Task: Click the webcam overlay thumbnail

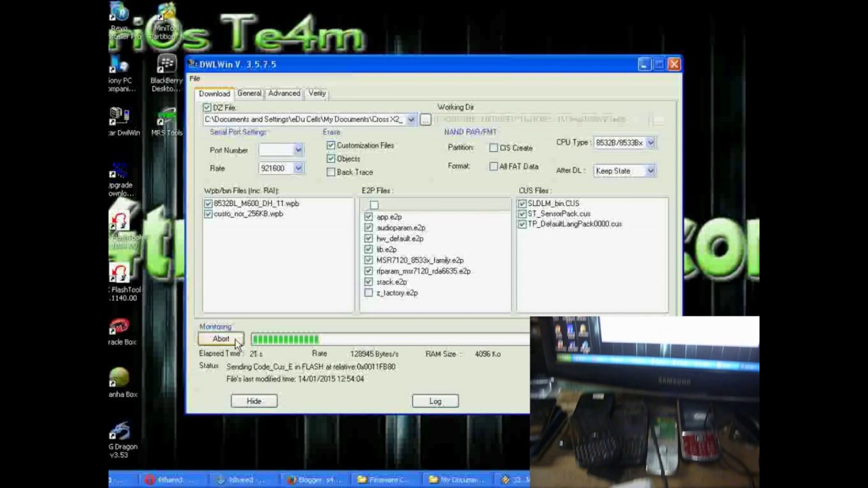Action: (644, 402)
